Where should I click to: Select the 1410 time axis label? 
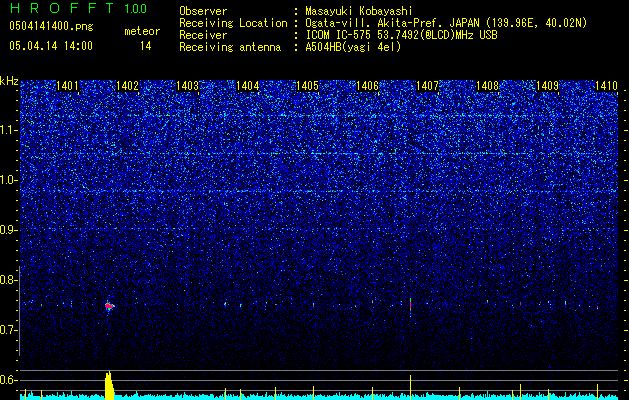pyautogui.click(x=607, y=85)
